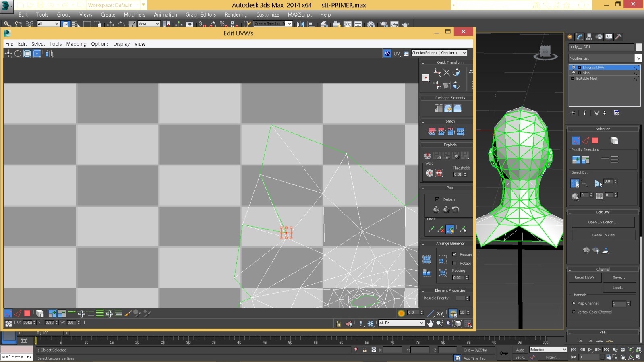Viewport: 644px width, 362px height.
Task: Click the Pin Selected icon under Pins
Action: 431,229
